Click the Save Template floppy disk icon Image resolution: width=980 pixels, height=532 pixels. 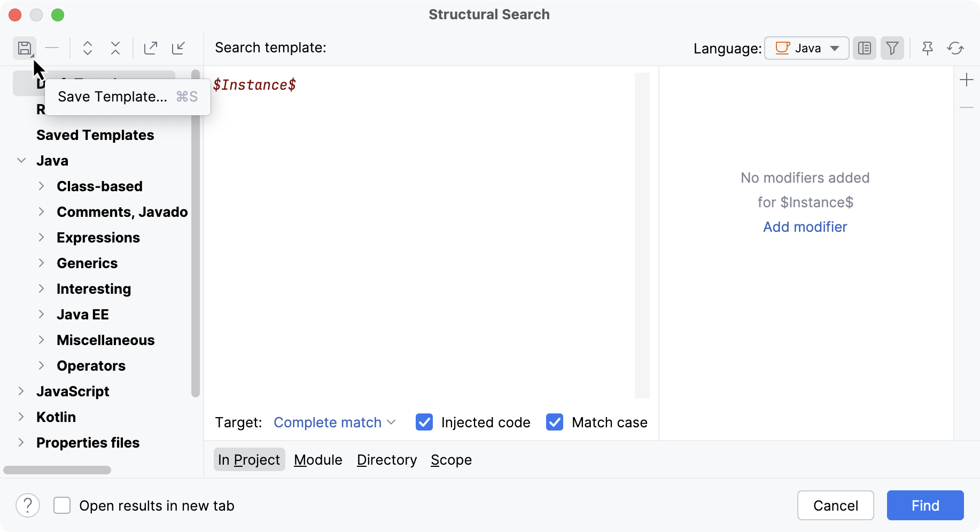pyautogui.click(x=25, y=48)
